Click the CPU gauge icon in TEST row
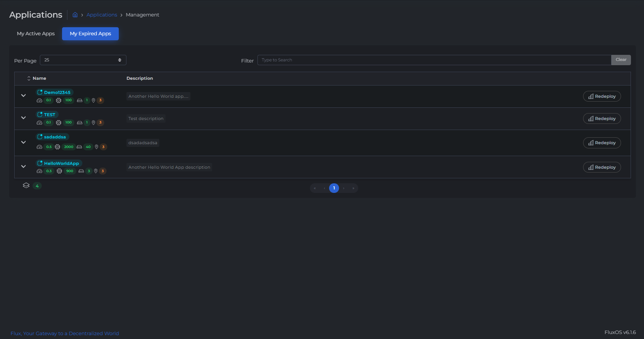The height and width of the screenshot is (339, 644). coord(39,123)
